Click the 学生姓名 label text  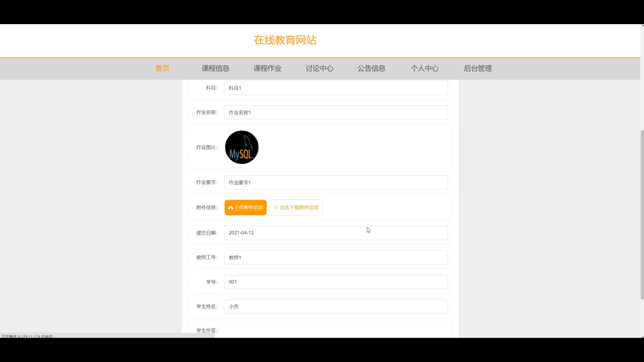click(207, 306)
